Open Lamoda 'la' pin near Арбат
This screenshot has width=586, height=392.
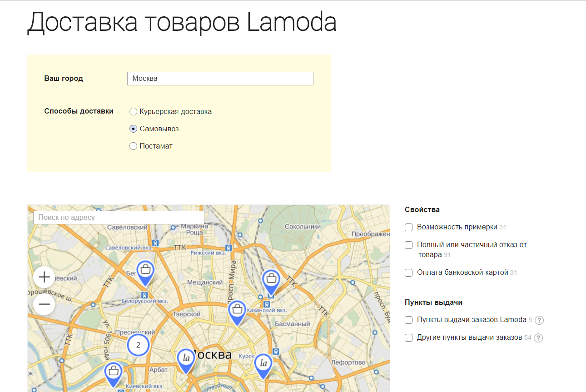point(186,361)
